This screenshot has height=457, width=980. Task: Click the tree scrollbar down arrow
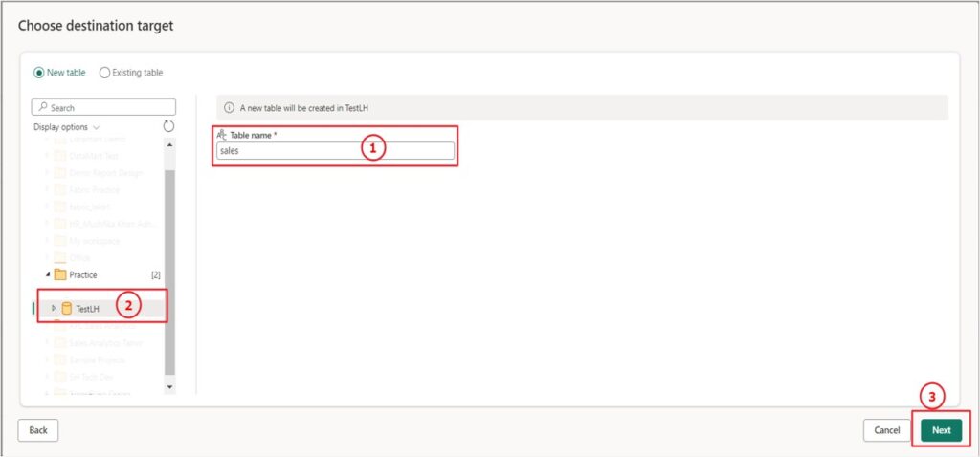click(x=170, y=387)
